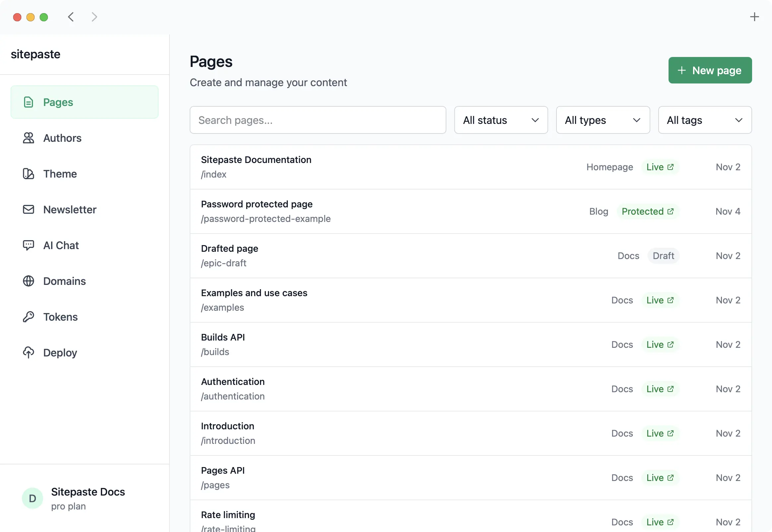772x532 pixels.
Task: Open the Theme panel icon
Action: click(x=28, y=174)
